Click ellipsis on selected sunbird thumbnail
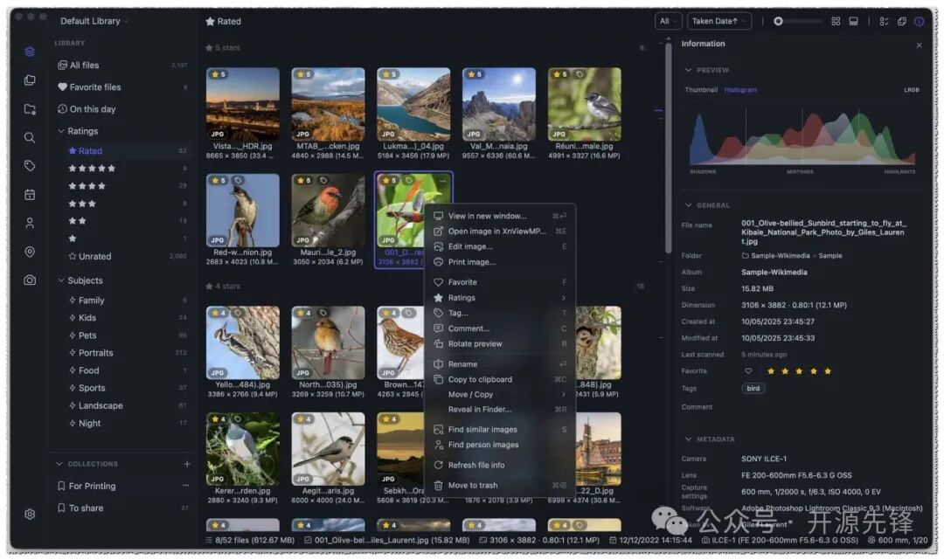Screen dimensions: 944x560 click(x=443, y=181)
